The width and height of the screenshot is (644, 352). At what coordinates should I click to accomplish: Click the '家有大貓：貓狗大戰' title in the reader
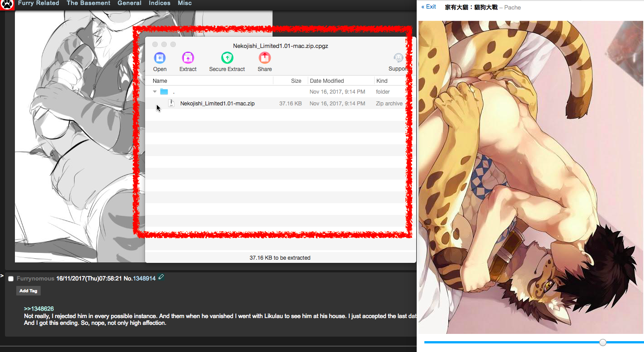pyautogui.click(x=471, y=7)
